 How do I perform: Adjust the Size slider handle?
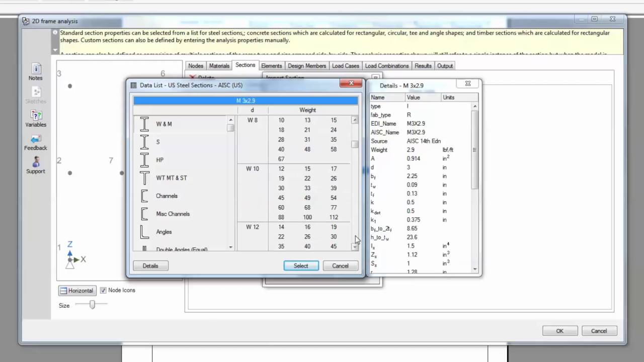coord(92,304)
